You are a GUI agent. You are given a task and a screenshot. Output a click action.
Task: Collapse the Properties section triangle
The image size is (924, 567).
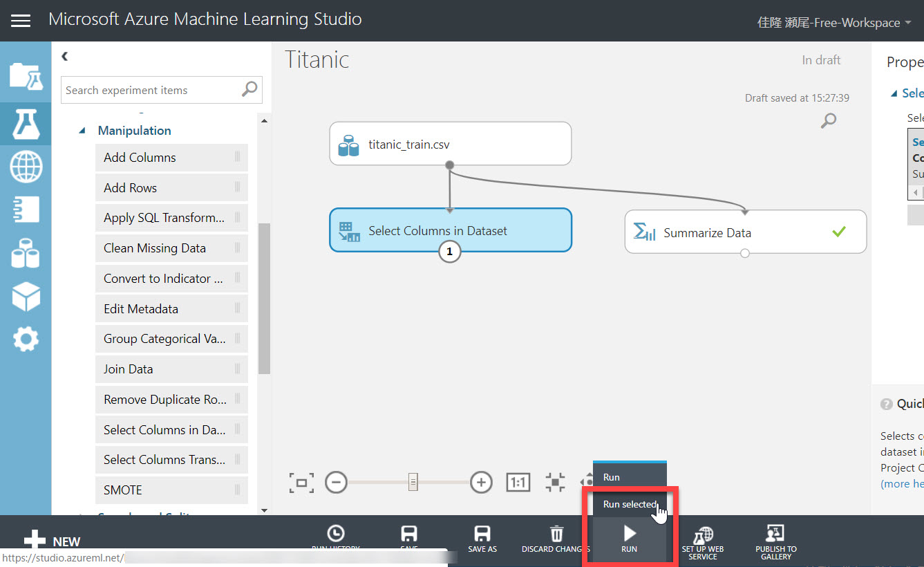pyautogui.click(x=894, y=93)
